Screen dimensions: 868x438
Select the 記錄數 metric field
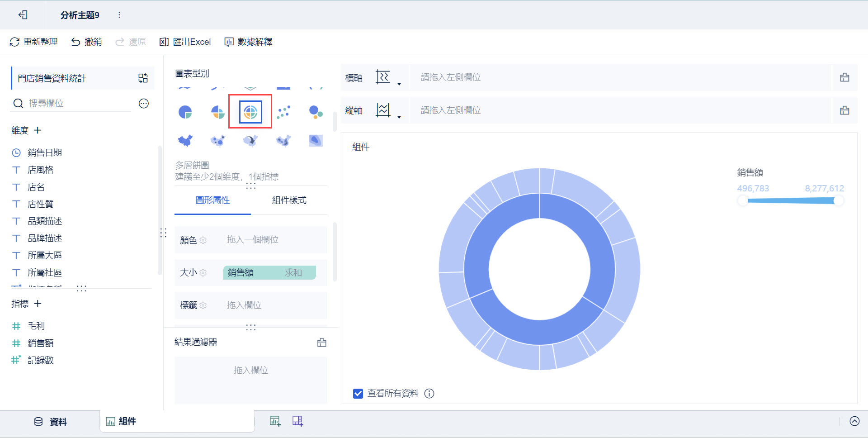(x=41, y=360)
